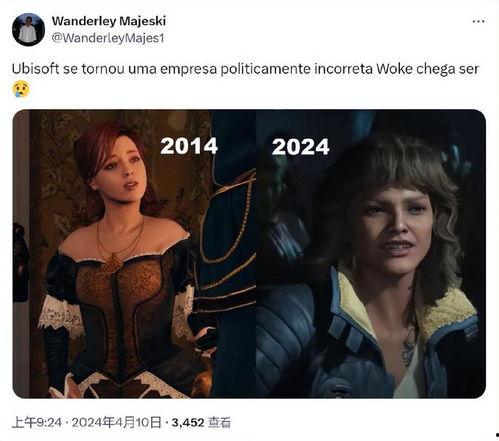Click the word Woke in the tweet text
Screen dimensions: 499x441
[394, 69]
